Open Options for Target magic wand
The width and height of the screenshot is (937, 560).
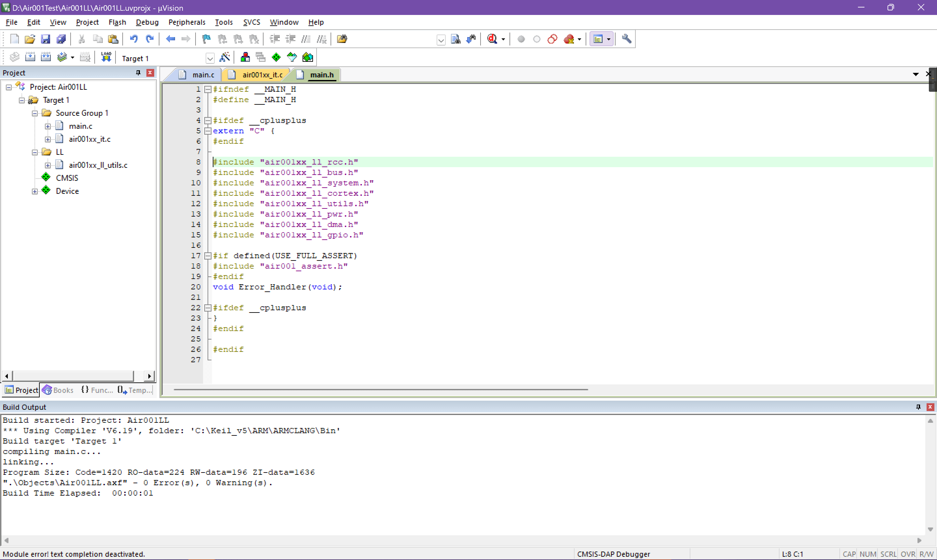click(x=224, y=57)
